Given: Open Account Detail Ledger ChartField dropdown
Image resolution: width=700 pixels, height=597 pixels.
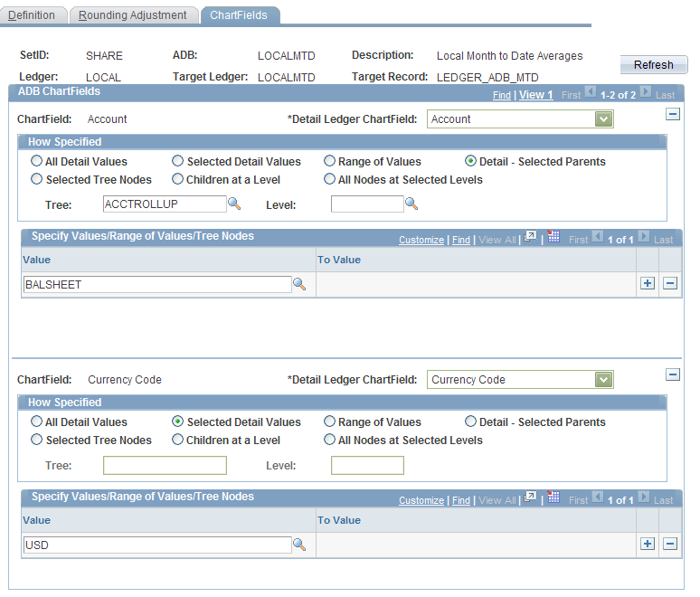Looking at the screenshot, I should [x=603, y=119].
